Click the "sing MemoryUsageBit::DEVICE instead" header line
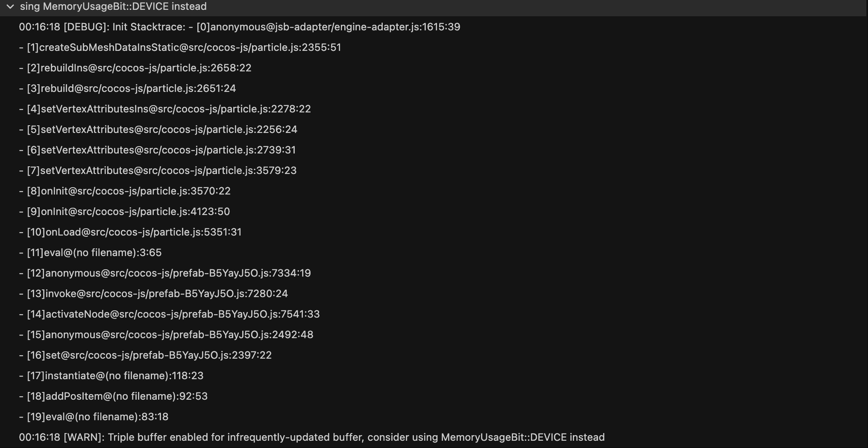The width and height of the screenshot is (868, 448). click(x=113, y=7)
